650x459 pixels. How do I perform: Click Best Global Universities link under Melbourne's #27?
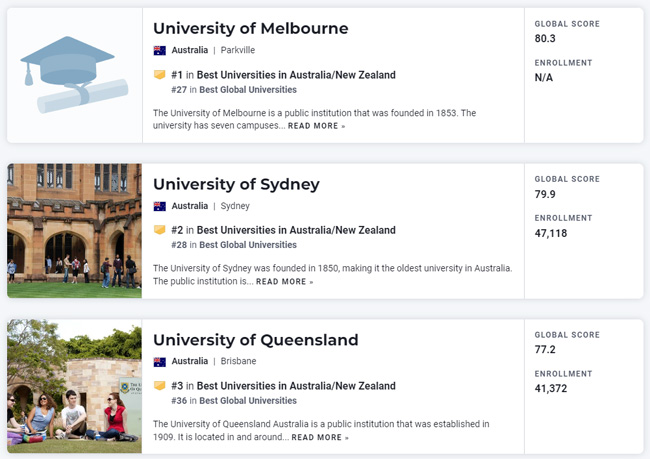click(248, 90)
